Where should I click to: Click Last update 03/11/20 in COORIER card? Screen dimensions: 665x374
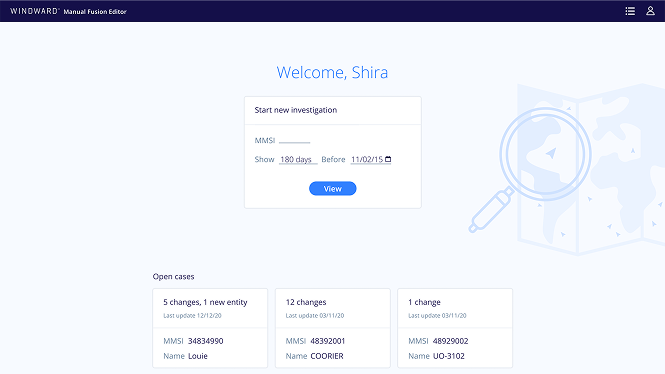315,315
